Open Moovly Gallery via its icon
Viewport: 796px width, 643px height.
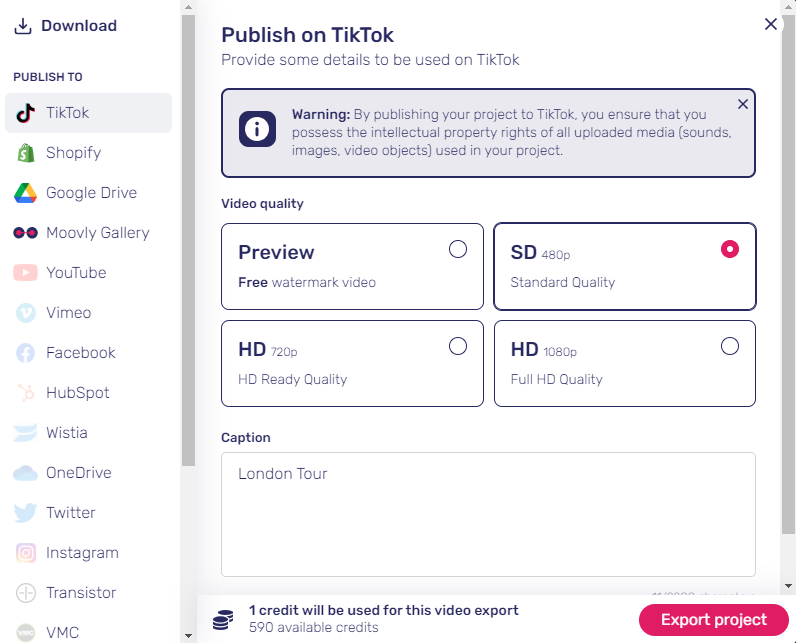click(x=25, y=233)
